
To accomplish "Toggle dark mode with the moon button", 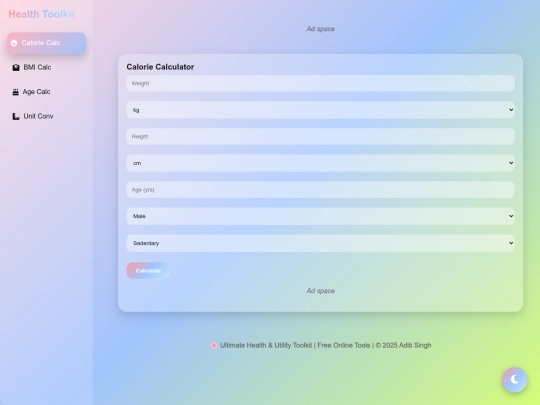I will click(515, 380).
